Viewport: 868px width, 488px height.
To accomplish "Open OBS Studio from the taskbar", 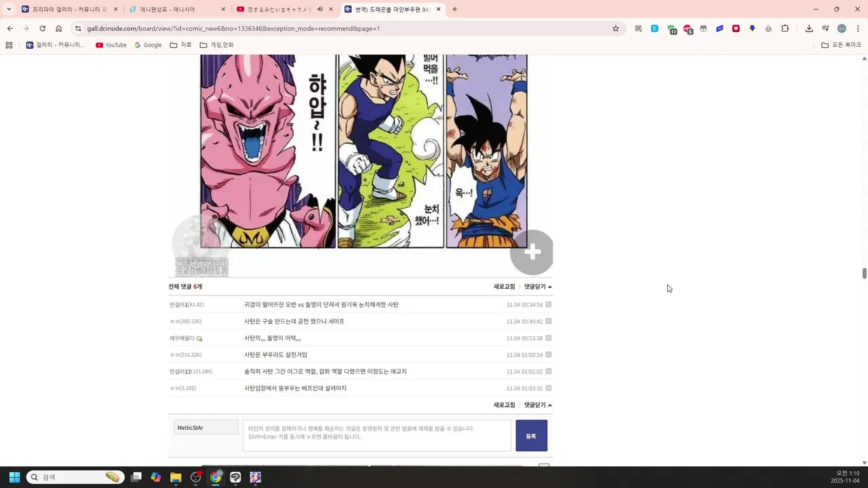I will point(196,477).
